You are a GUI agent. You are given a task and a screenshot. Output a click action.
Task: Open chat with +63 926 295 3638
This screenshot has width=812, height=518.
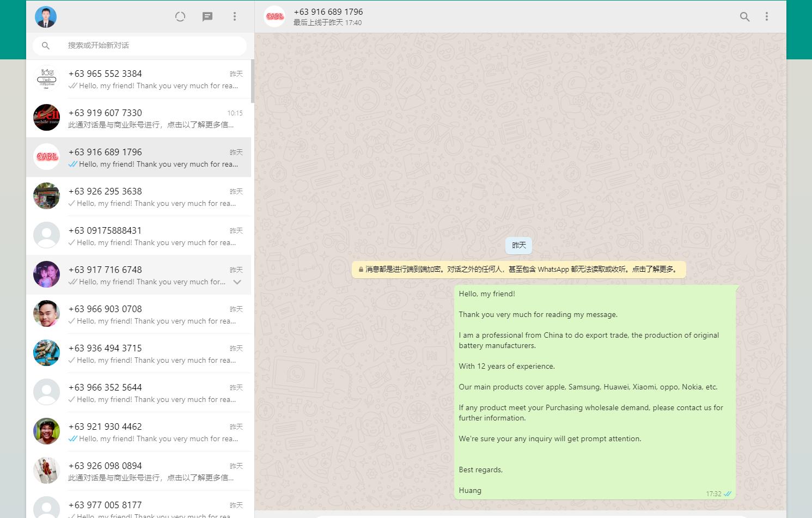point(139,197)
